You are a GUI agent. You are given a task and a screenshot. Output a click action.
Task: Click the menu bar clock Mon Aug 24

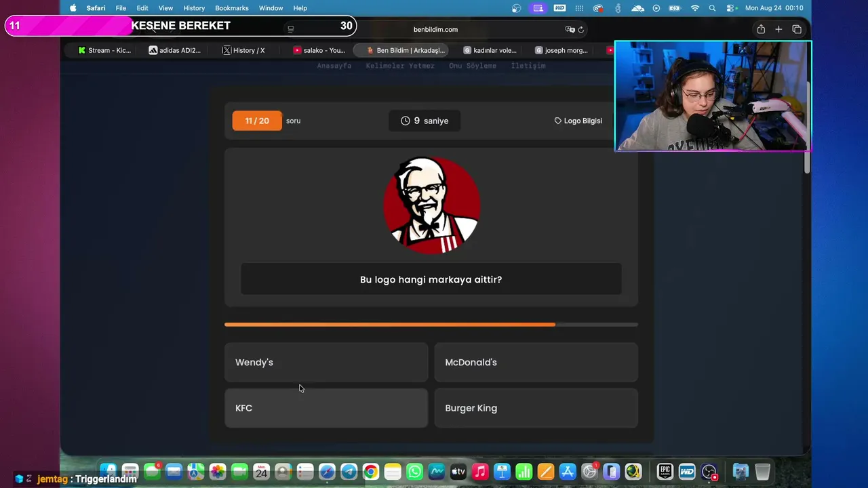[x=774, y=8]
